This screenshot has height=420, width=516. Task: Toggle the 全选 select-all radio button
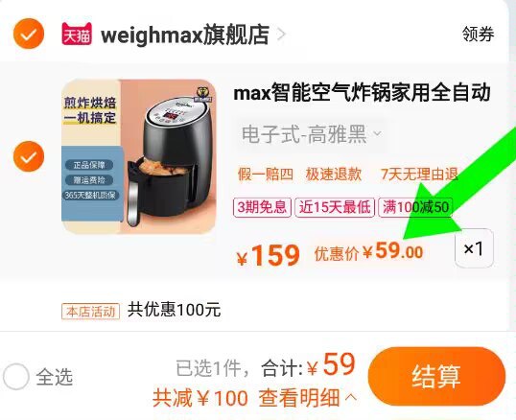(x=15, y=377)
